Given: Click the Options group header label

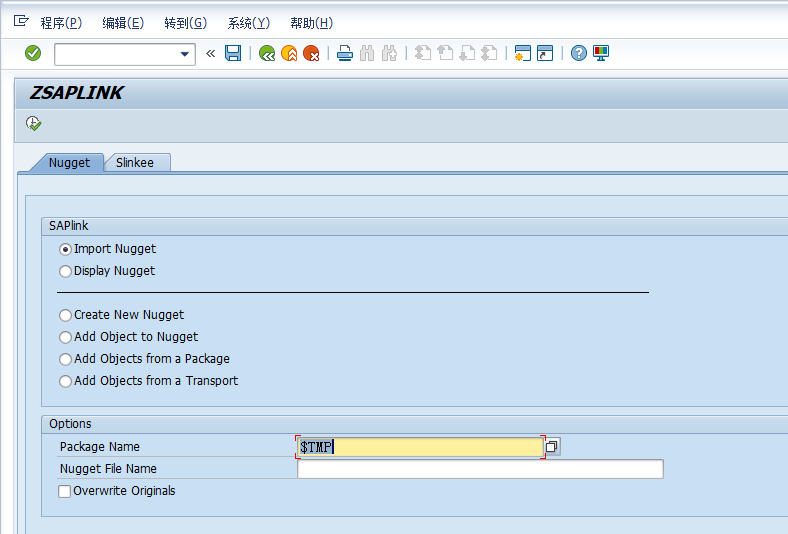Looking at the screenshot, I should [70, 424].
